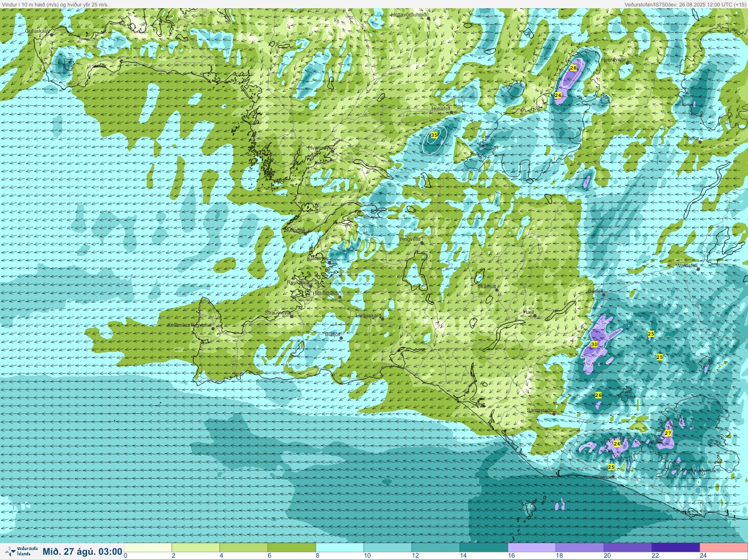
Task: Click the Setur station label
Action: [x=693, y=139]
